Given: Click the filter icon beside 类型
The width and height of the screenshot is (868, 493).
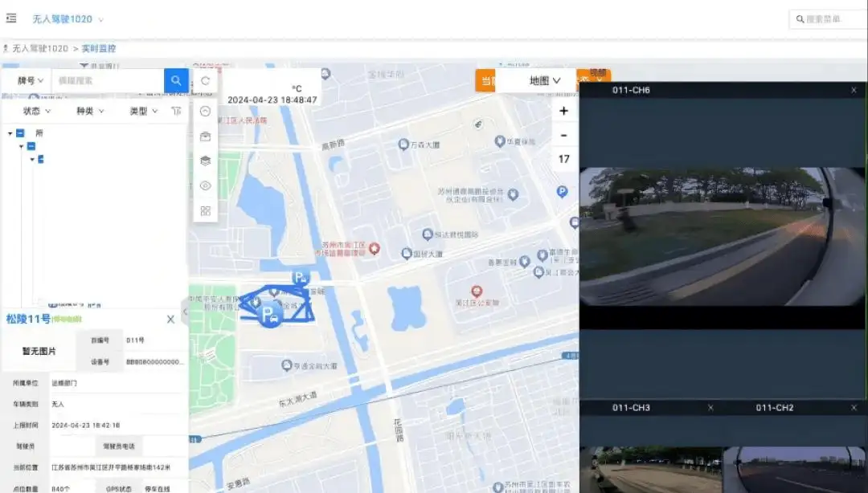Looking at the screenshot, I should (176, 112).
